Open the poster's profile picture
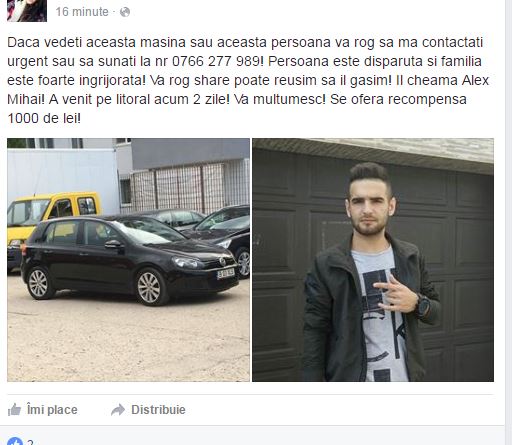This screenshot has width=512, height=445. pos(27,11)
